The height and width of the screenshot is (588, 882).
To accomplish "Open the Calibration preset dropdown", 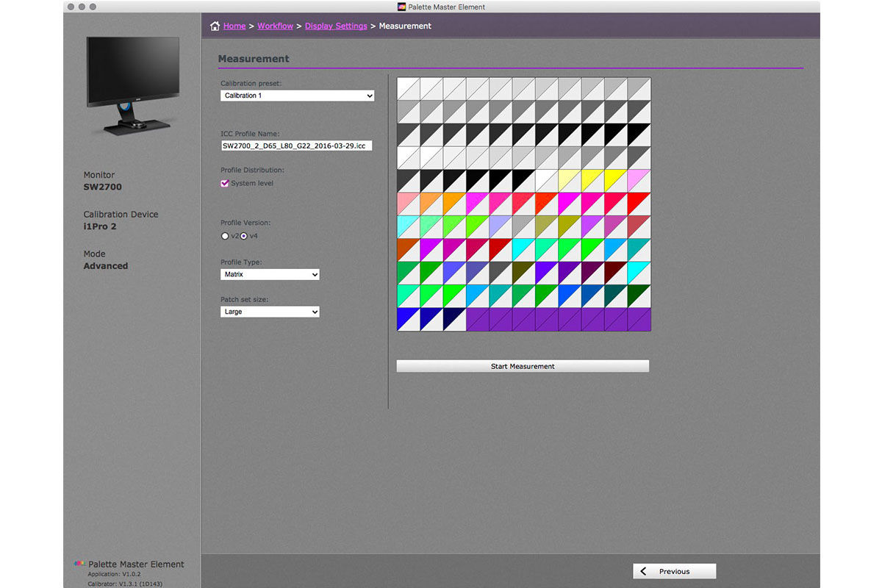I will (x=298, y=96).
